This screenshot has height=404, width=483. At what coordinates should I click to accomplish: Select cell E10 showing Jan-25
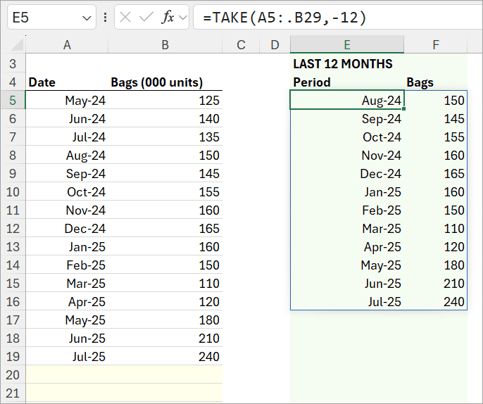(347, 192)
